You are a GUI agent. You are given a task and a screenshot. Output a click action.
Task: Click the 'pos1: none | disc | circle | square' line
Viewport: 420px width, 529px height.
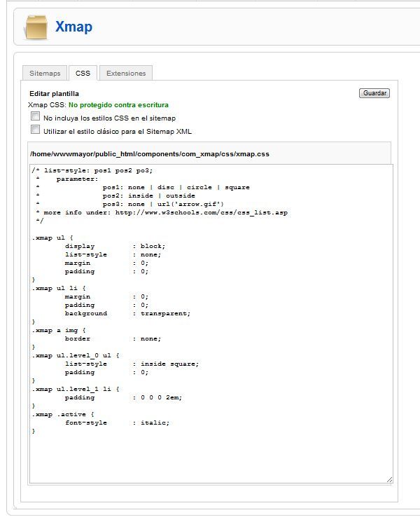176,187
